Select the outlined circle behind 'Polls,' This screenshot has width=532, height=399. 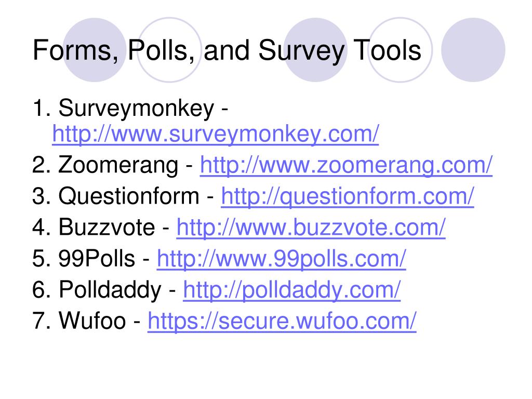[169, 50]
